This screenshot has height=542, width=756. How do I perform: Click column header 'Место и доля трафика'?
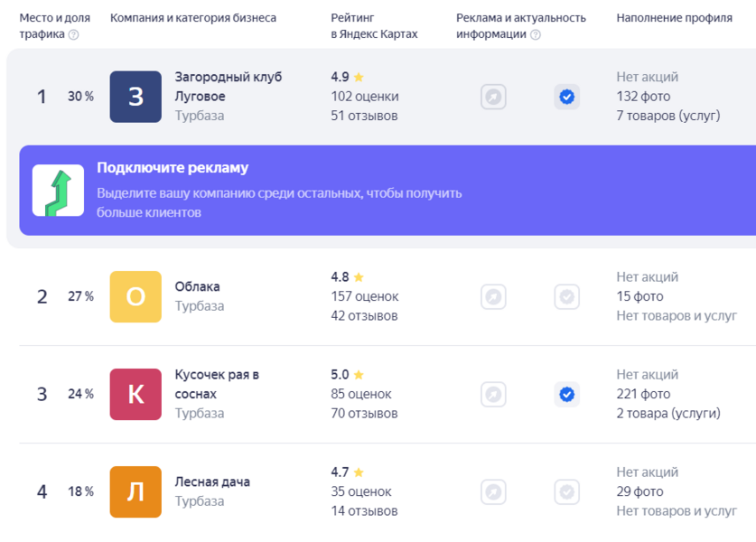click(x=54, y=26)
